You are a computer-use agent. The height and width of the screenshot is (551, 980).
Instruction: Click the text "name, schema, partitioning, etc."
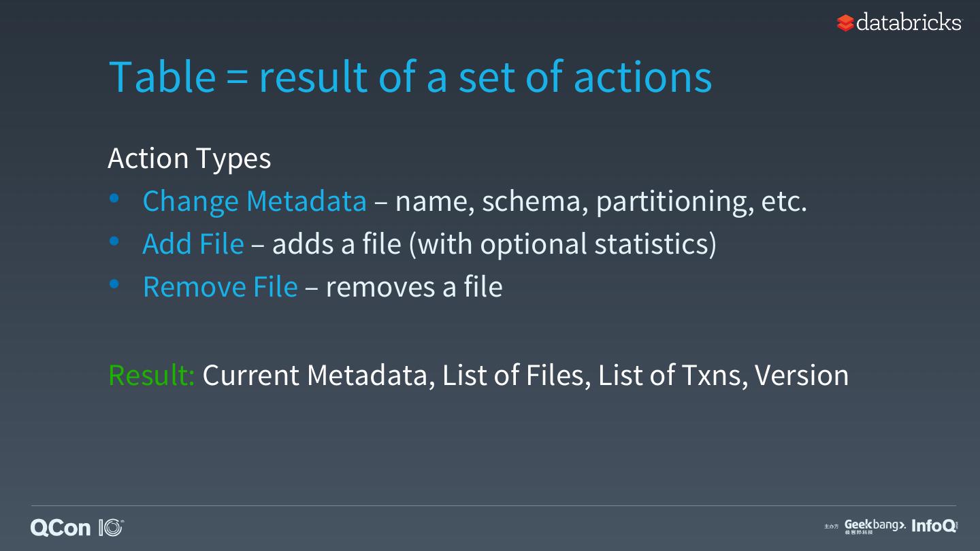tap(600, 201)
